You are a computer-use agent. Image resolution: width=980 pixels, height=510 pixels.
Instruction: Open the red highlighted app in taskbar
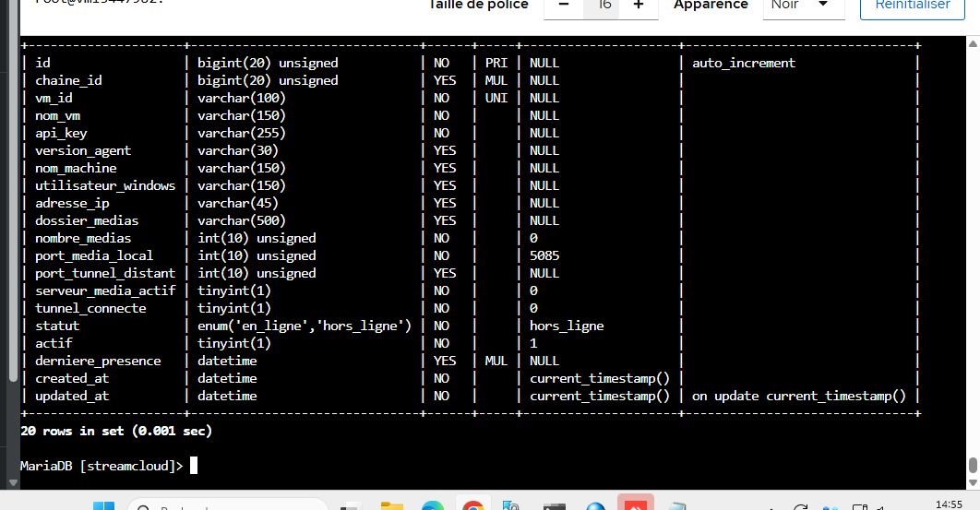tap(636, 503)
